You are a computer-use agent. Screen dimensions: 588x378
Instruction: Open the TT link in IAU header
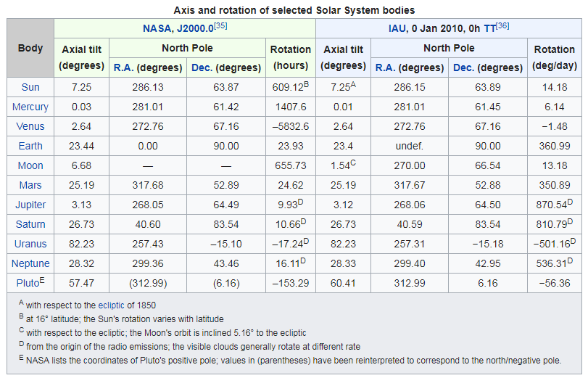[x=489, y=29]
